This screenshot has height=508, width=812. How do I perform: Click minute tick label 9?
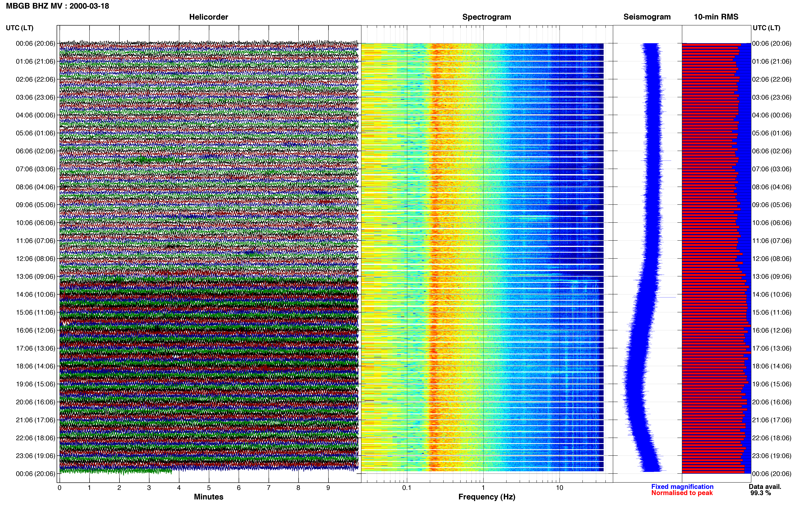[x=328, y=488]
